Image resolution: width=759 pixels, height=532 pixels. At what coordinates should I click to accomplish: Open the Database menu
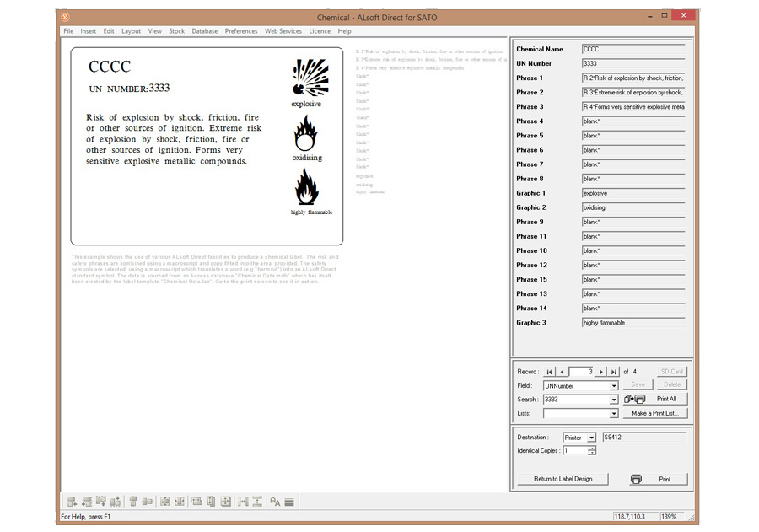(x=204, y=31)
